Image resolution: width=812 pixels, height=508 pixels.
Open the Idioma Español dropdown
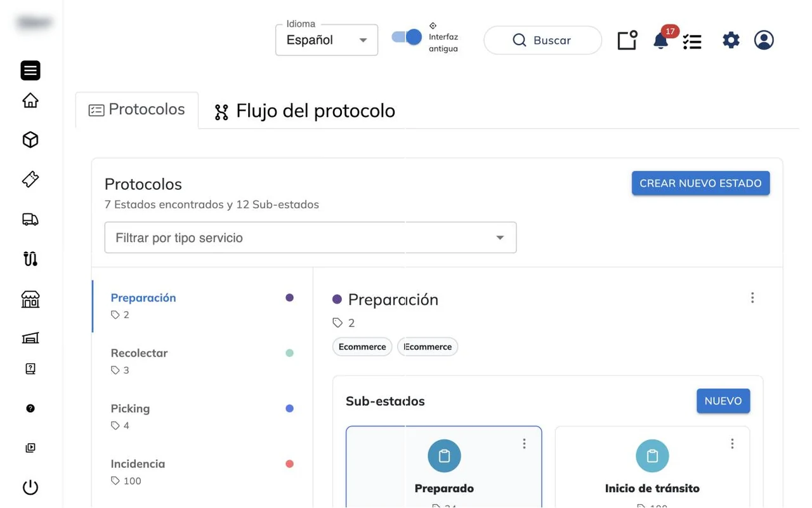click(327, 40)
